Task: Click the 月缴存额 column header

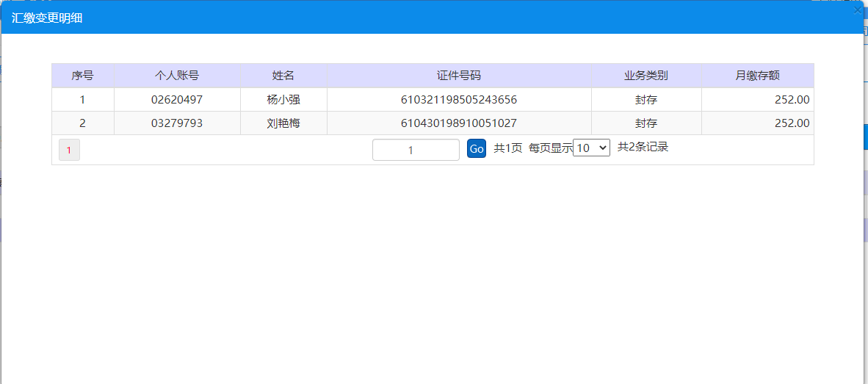Action: click(758, 76)
